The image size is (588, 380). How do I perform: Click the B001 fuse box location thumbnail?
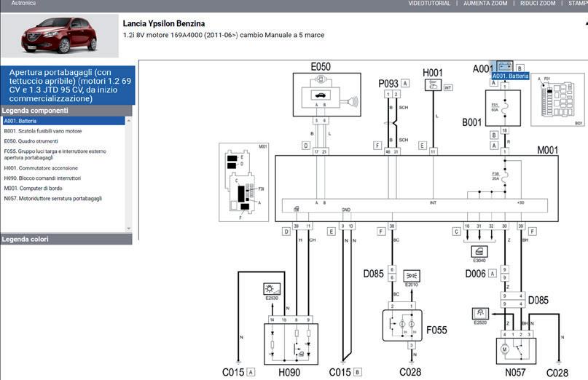pos(557,100)
